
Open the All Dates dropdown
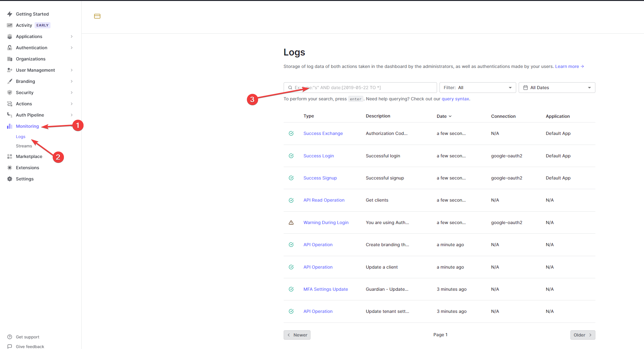557,88
